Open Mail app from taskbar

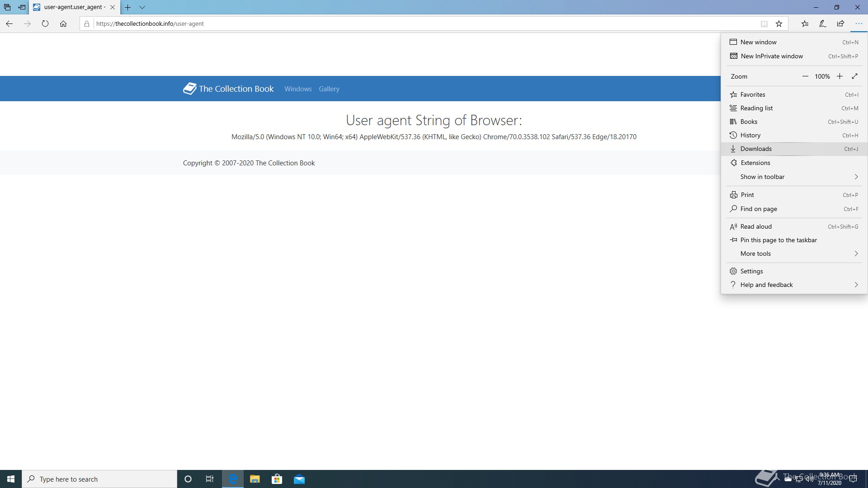[299, 479]
